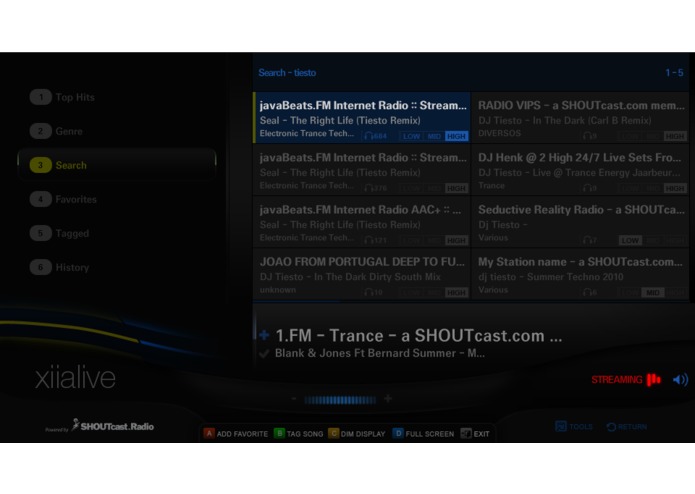Image resolution: width=695 pixels, height=494 pixels.
Task: Play javaBeats.FM station with 276 listeners
Action: point(362,170)
